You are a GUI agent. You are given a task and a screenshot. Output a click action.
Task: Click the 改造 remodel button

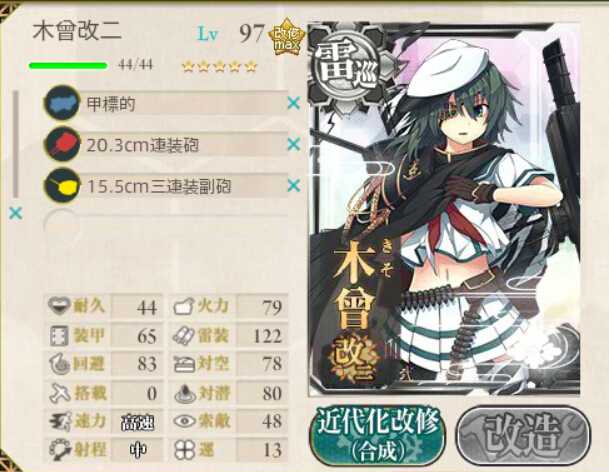click(523, 435)
